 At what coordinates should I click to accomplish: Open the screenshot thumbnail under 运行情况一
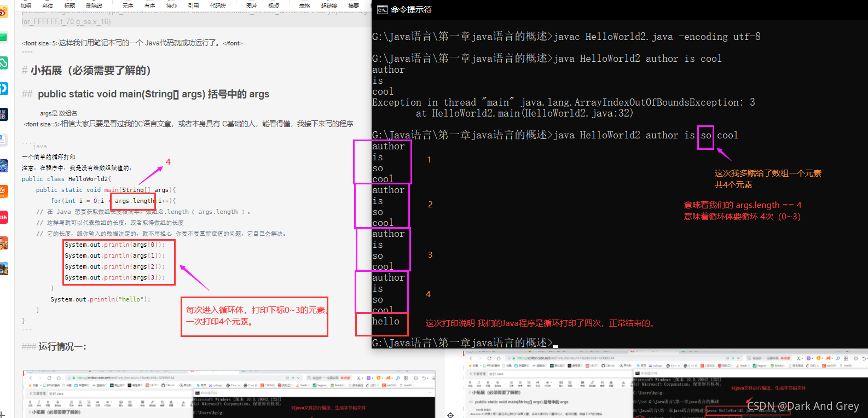(x=229, y=394)
